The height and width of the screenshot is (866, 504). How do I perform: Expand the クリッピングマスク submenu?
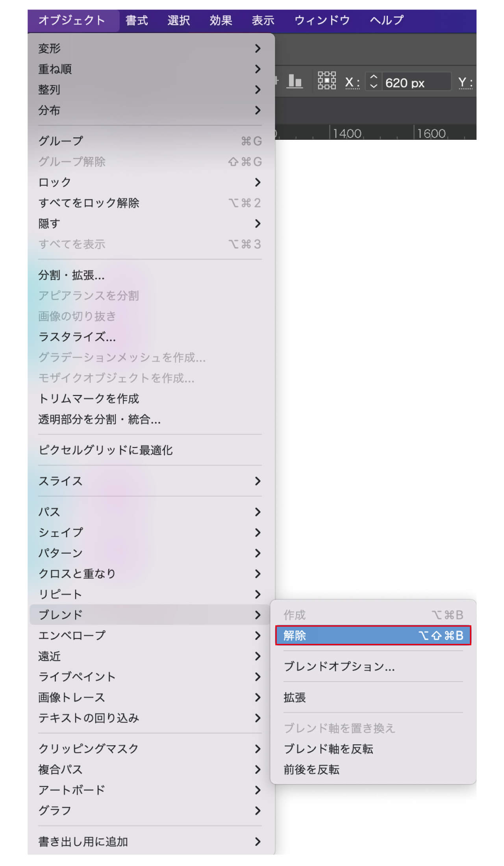[x=150, y=749]
